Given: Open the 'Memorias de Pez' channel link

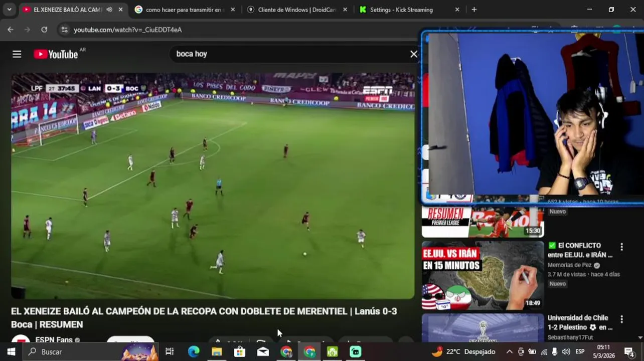Looking at the screenshot, I should pos(569,265).
